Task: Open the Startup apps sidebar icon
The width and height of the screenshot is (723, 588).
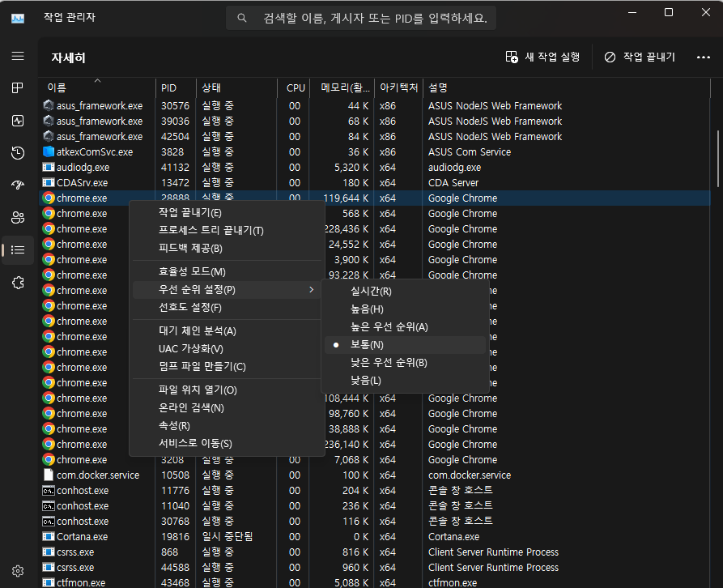Action: pos(18,185)
